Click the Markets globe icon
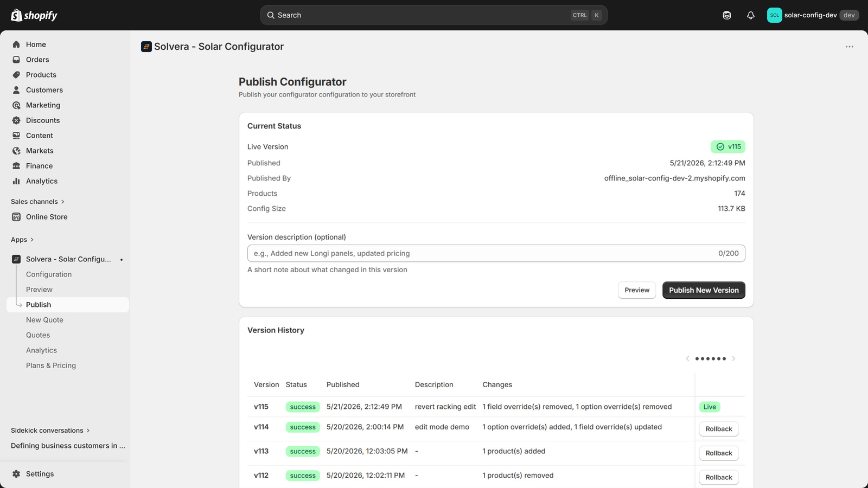868x488 pixels. point(16,151)
